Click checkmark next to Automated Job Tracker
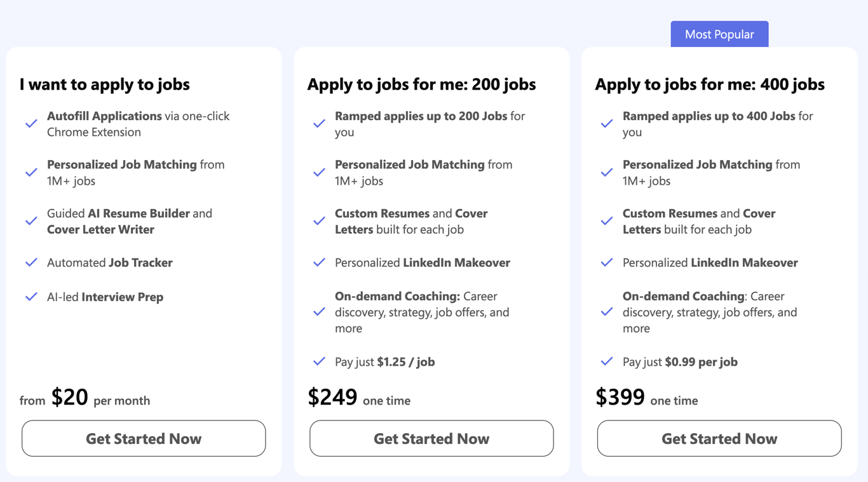868x482 pixels. [31, 262]
